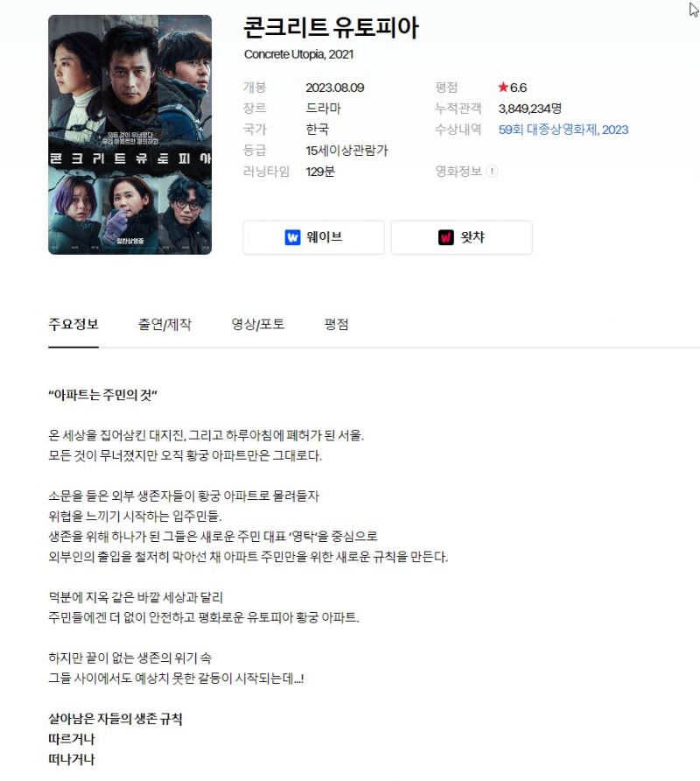Click the 영화정보 label
This screenshot has height=781, width=700.
coord(458,172)
